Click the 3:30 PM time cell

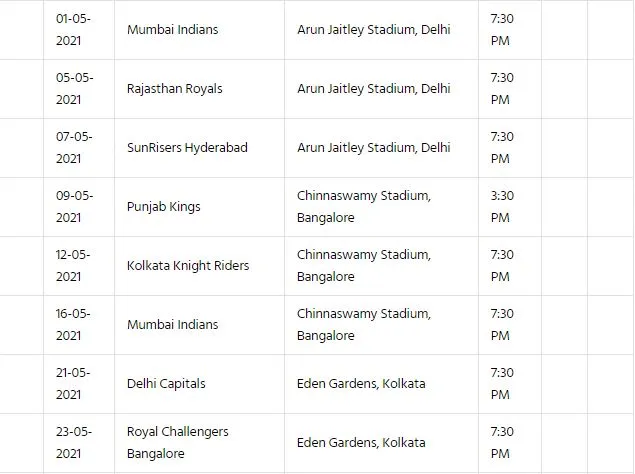pyautogui.click(x=510, y=207)
